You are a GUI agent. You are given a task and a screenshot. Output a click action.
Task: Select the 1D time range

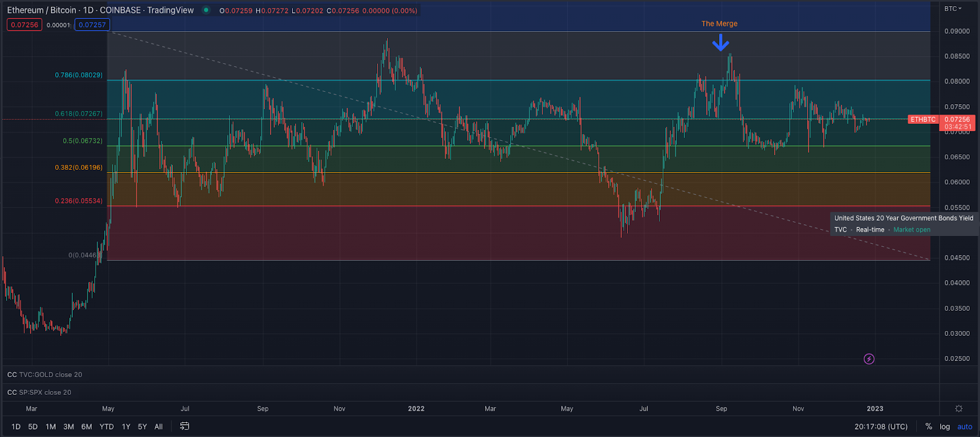(x=16, y=427)
